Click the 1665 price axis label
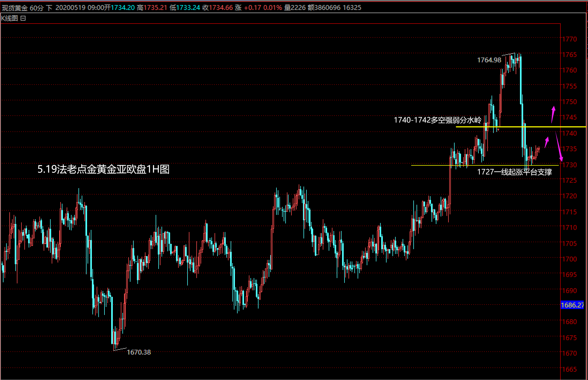The image size is (588, 380). [570, 369]
